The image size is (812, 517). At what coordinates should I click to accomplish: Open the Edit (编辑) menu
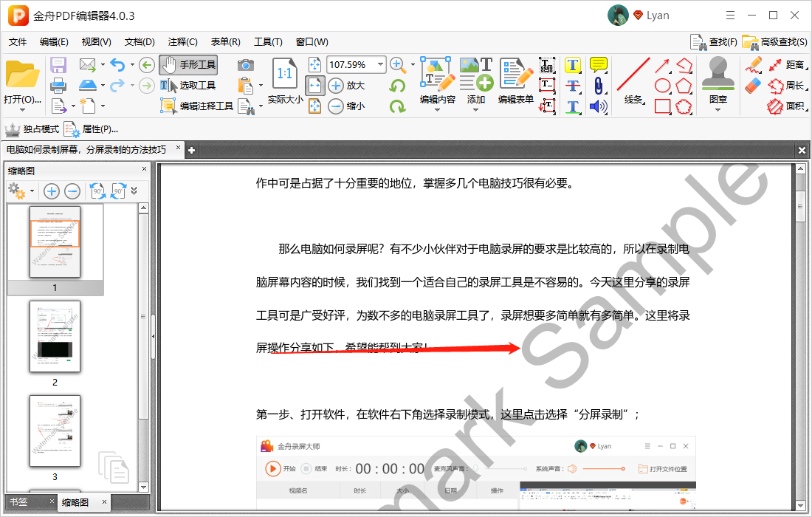[x=54, y=42]
